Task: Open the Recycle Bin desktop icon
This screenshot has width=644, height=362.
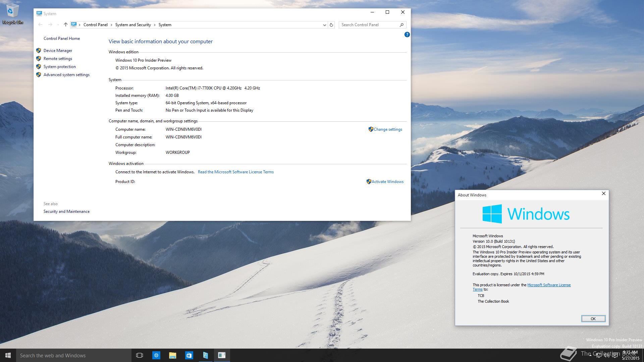Action: tap(12, 14)
